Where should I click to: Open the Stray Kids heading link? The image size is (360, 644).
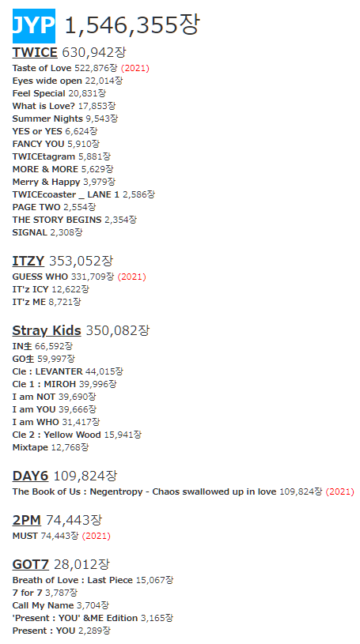coord(47,330)
